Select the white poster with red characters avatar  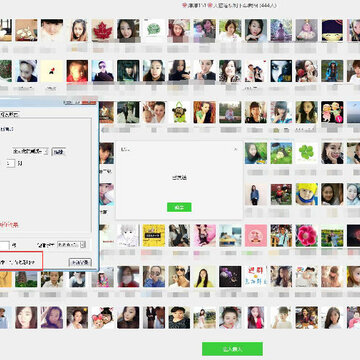point(256,276)
